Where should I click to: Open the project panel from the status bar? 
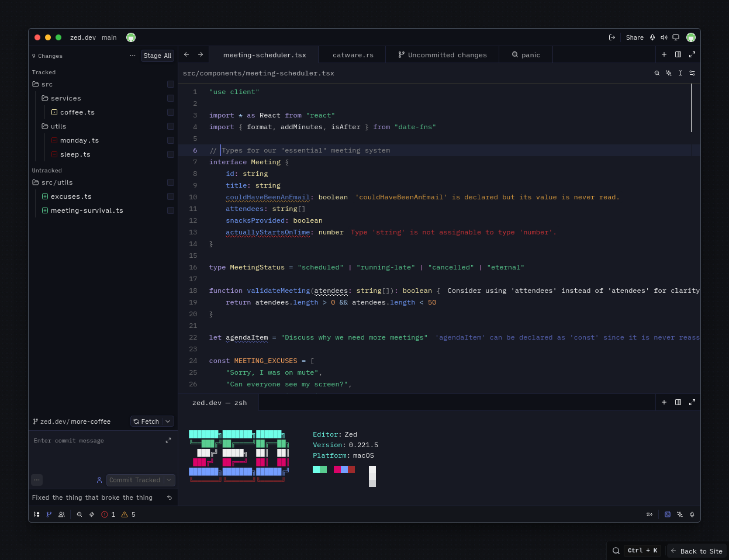pos(36,514)
